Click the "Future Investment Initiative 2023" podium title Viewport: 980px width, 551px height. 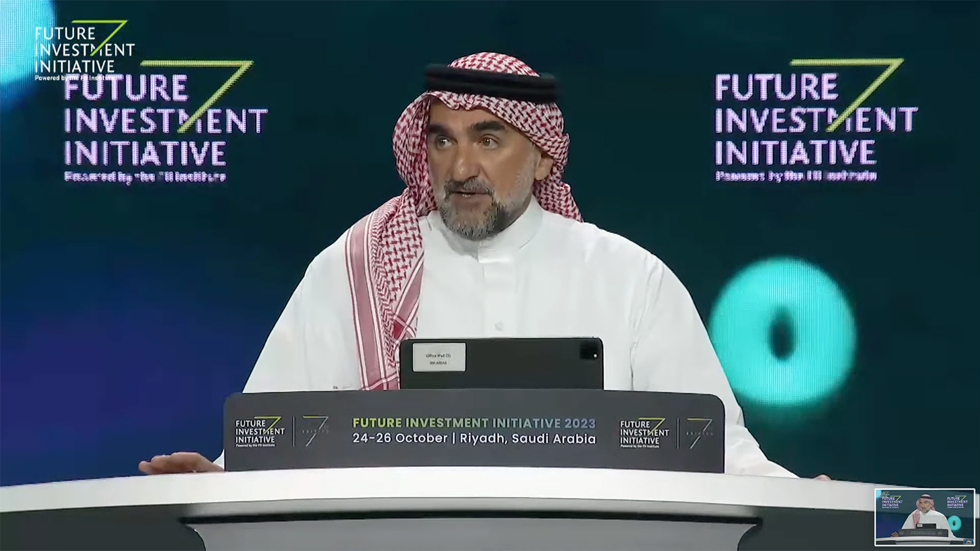[x=474, y=422]
